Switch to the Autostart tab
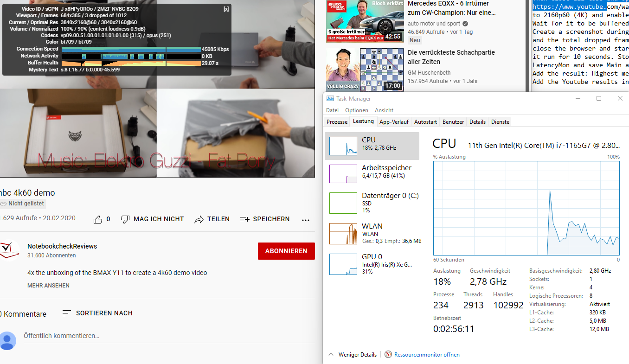 click(425, 122)
